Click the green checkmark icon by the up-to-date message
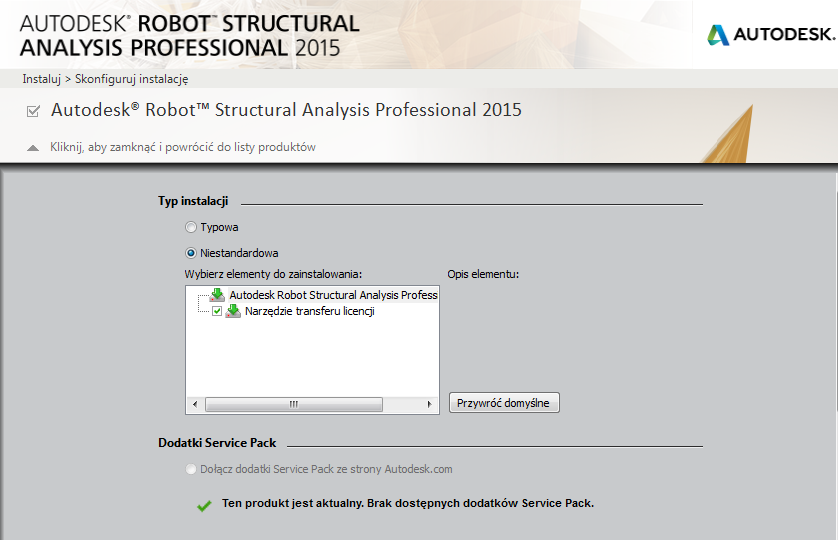Screen dimensions: 838x540 click(204, 505)
